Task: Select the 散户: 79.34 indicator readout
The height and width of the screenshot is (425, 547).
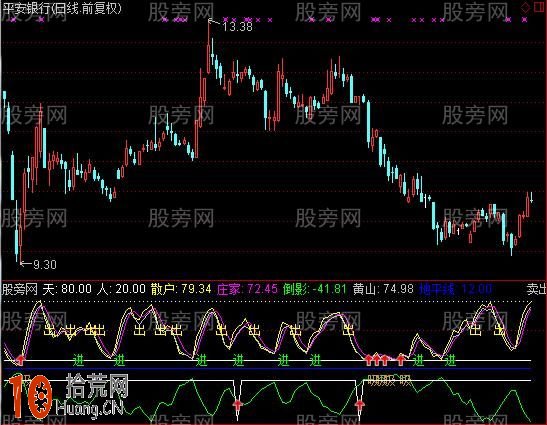Action: tap(181, 289)
